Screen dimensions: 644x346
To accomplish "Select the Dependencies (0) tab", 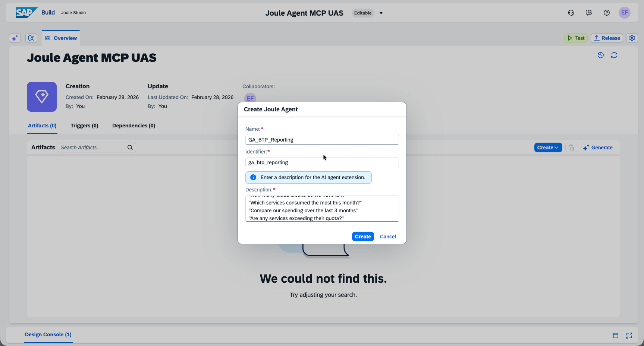I will (134, 126).
